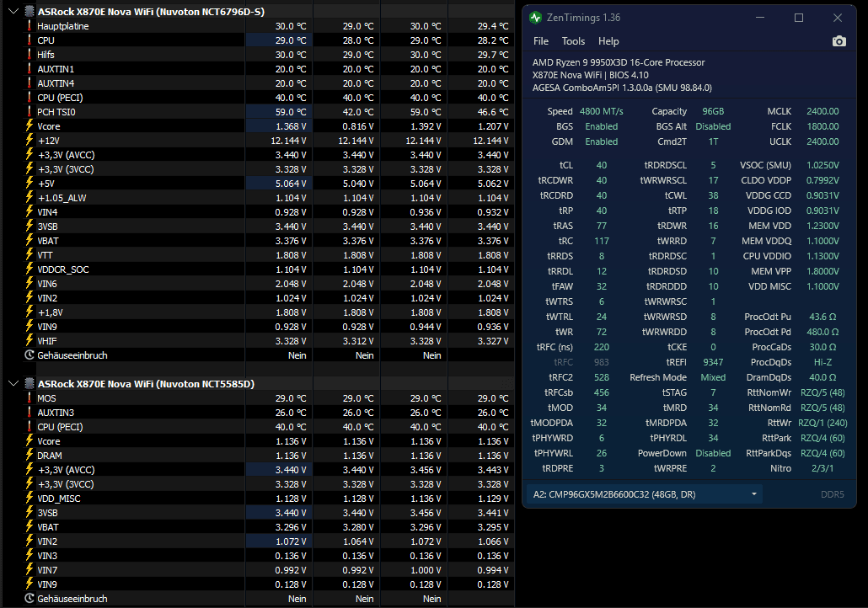The height and width of the screenshot is (608, 868).
Task: Click the chip icon beside NCT5585D
Action: click(29, 383)
